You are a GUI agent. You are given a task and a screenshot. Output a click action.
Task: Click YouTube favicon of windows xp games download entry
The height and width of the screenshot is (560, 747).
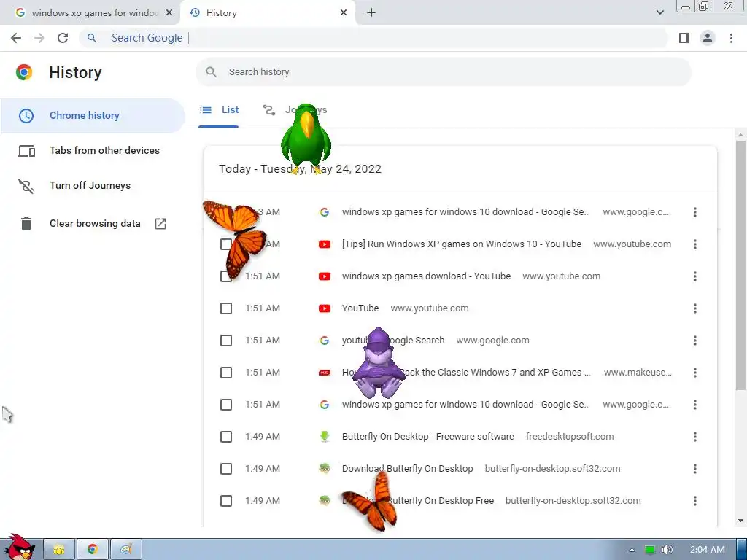pos(325,276)
